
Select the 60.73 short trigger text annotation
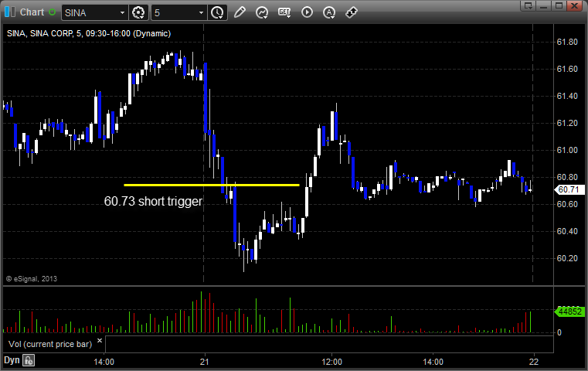[x=153, y=202]
